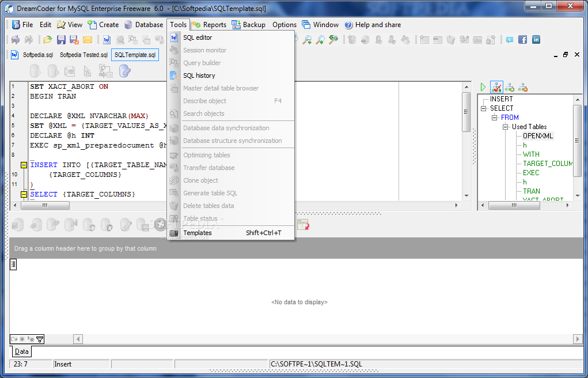
Task: Select the OPENXML tree item
Action: pyautogui.click(x=538, y=136)
